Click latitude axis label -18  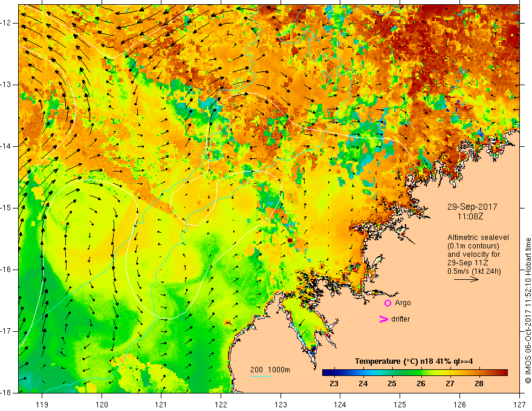click(7, 393)
